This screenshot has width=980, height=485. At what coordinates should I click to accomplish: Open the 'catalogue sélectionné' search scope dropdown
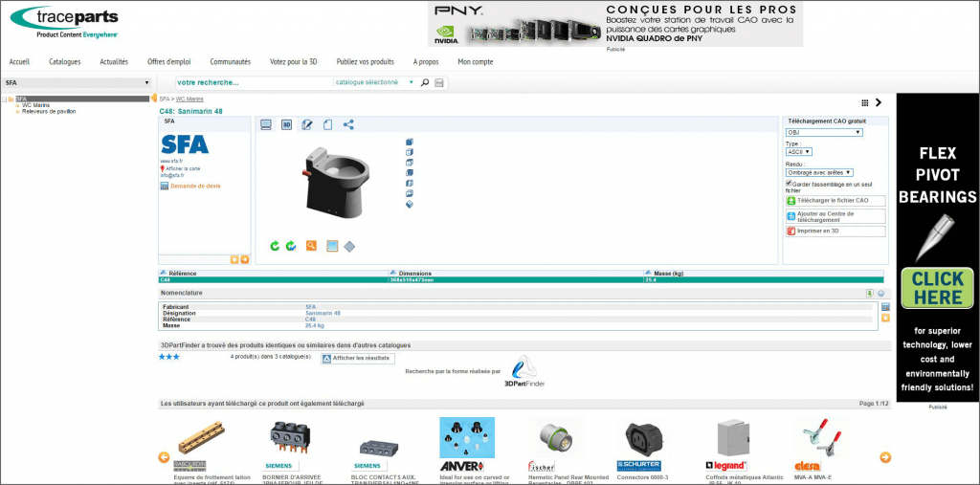(x=374, y=82)
